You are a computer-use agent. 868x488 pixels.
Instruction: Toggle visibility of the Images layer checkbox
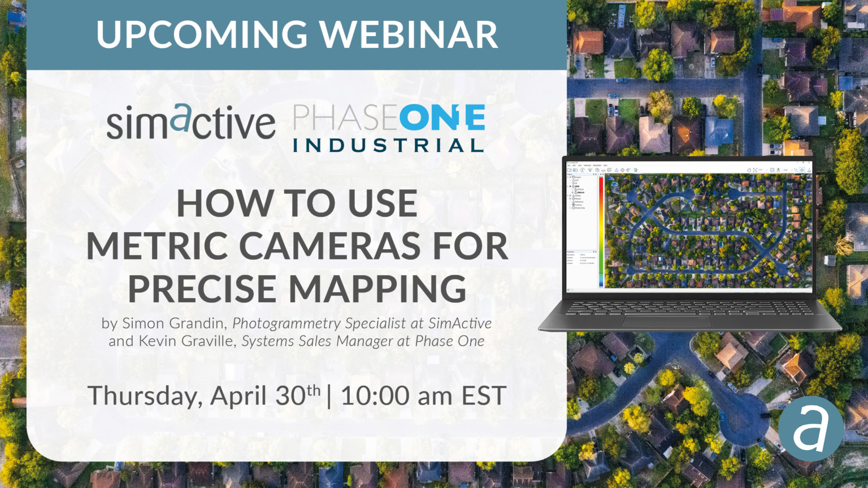click(x=570, y=177)
